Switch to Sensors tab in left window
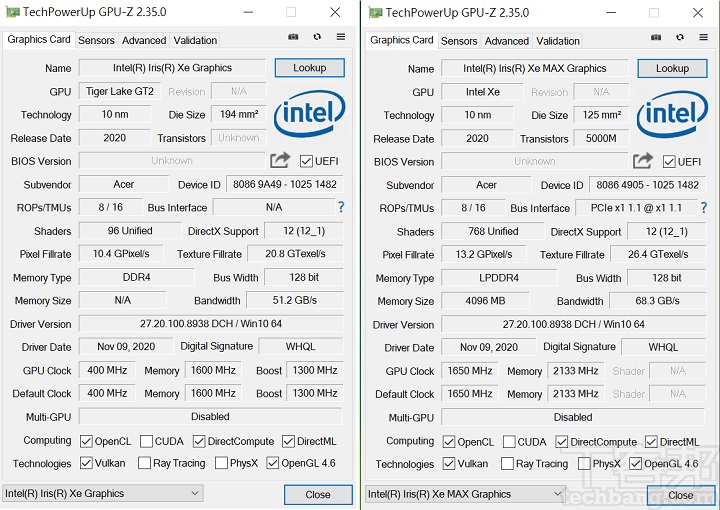 [x=97, y=41]
